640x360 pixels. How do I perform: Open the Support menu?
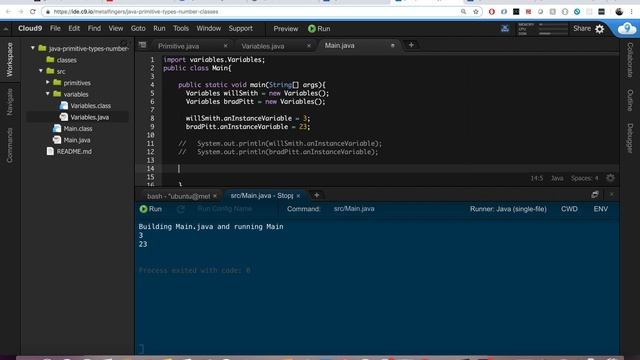[x=240, y=29]
